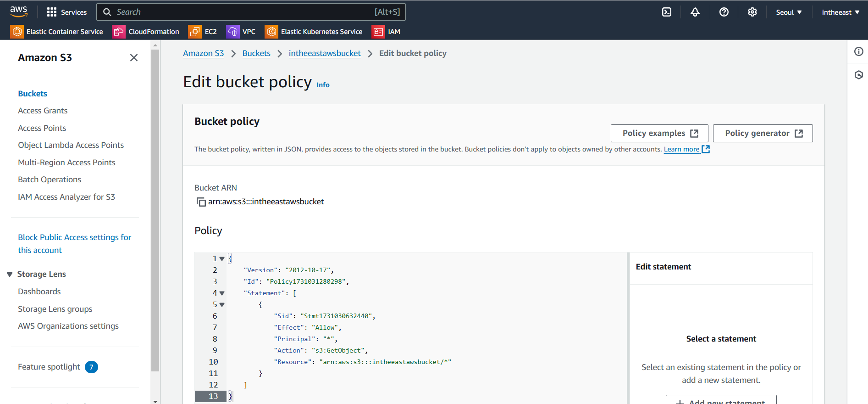This screenshot has height=404, width=868.
Task: Click the Buckets breadcrumb
Action: 256,53
